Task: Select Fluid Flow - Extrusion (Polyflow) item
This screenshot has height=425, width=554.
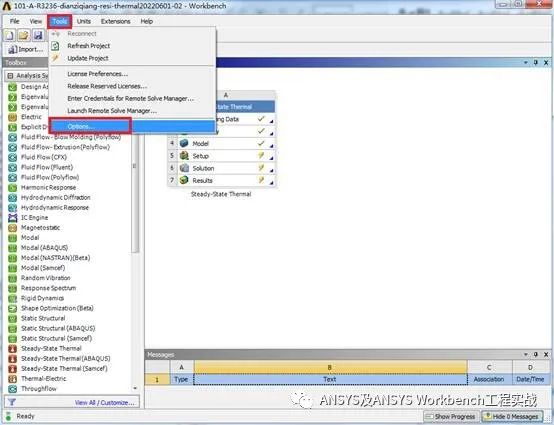Action: (65, 147)
